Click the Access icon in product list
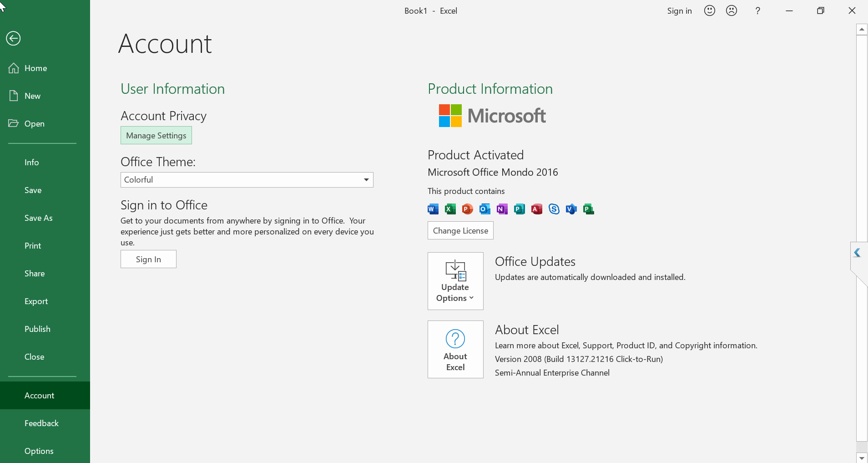 point(537,209)
